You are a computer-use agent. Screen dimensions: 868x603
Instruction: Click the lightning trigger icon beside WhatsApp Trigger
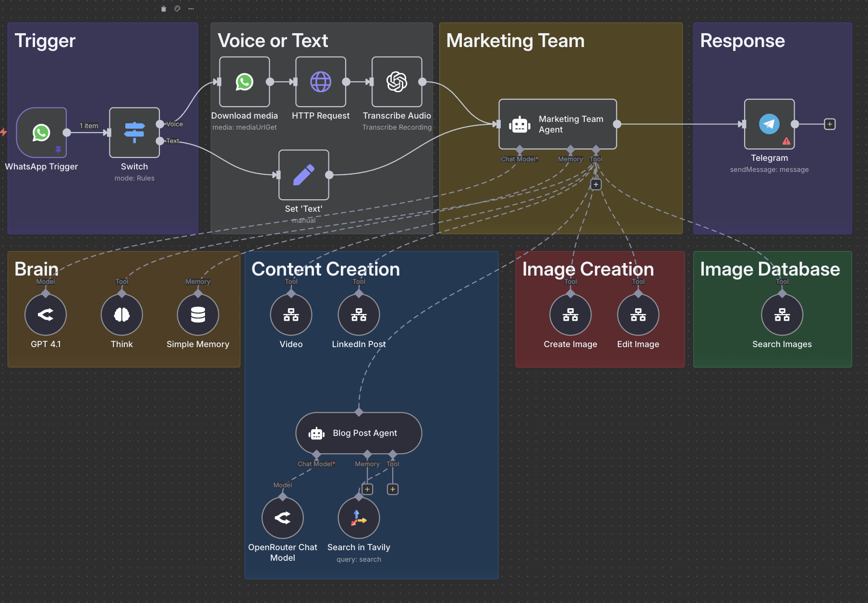[3, 132]
